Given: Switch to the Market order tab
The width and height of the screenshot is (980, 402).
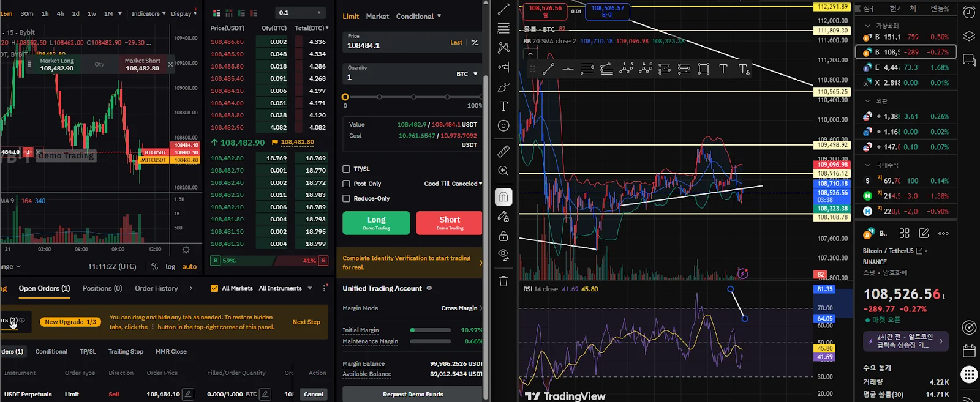Looking at the screenshot, I should 377,17.
